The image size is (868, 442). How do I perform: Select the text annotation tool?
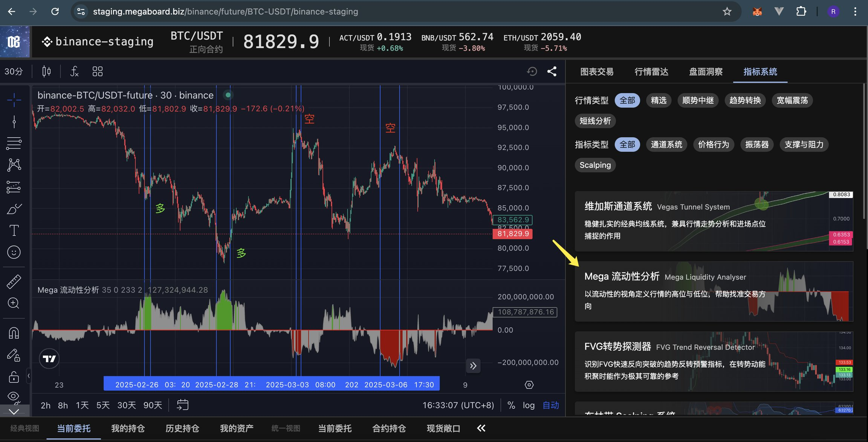click(x=14, y=230)
